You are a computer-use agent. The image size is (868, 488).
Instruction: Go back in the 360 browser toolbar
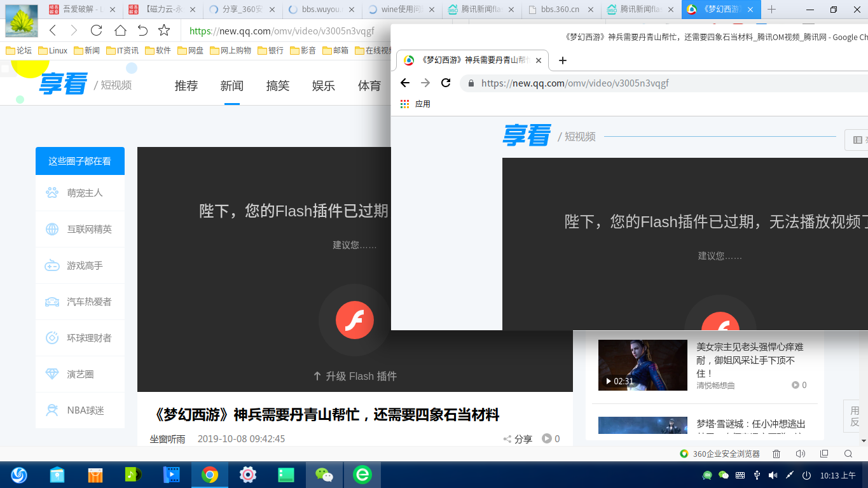pyautogui.click(x=53, y=31)
